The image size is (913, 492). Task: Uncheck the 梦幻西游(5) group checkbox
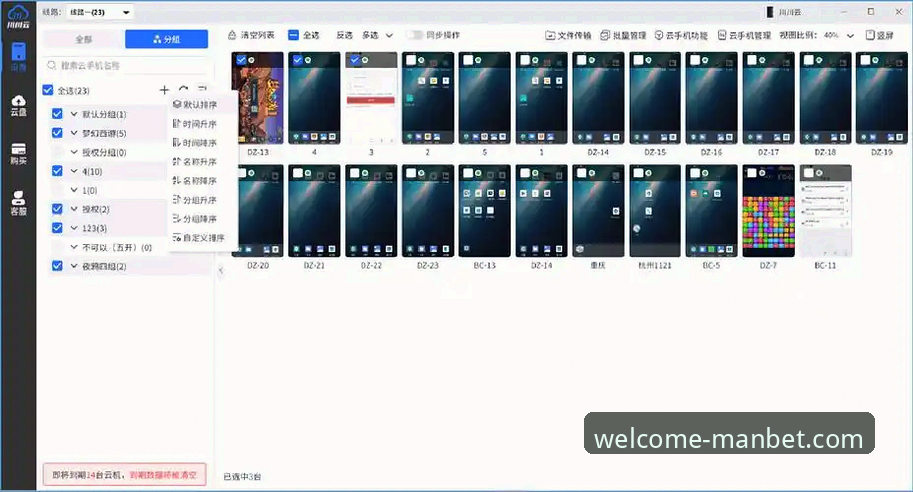click(x=57, y=133)
